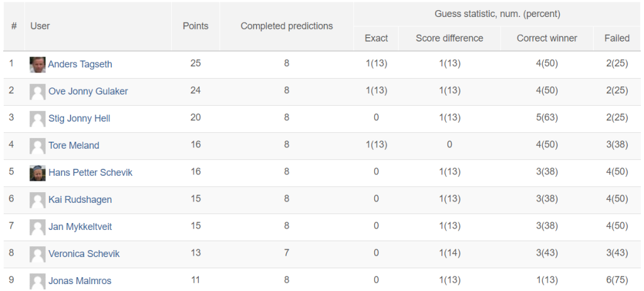Open Veronica Schevik's profile link
The height and width of the screenshot is (291, 644).
coord(84,254)
